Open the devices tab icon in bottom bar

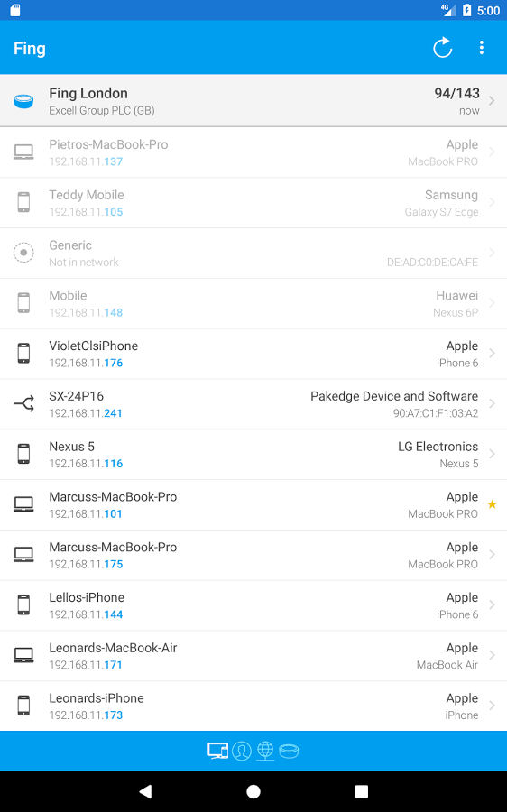[217, 751]
